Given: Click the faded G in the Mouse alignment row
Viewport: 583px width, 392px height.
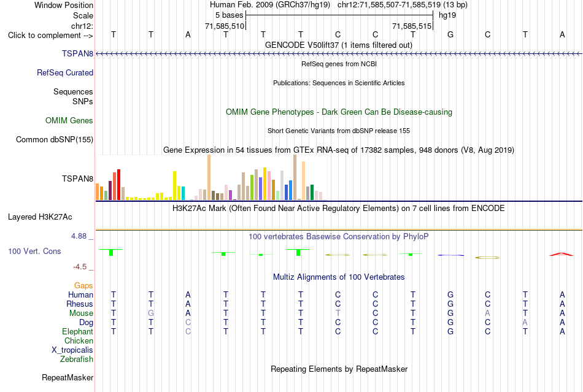Looking at the screenshot, I should pos(150,313).
